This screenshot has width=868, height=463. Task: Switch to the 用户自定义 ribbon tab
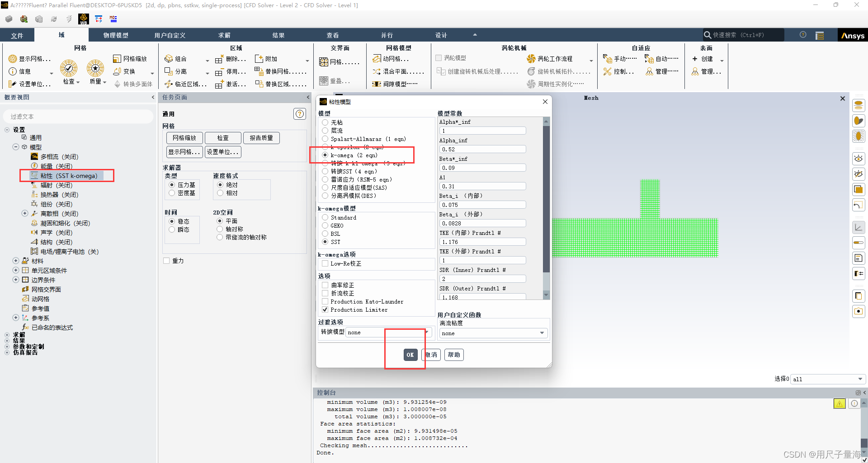tap(170, 35)
